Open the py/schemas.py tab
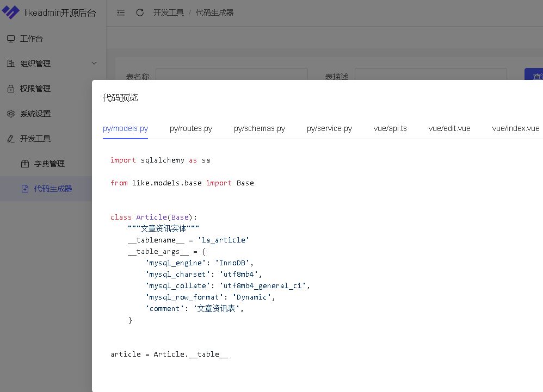Image resolution: width=543 pixels, height=392 pixels. pos(260,128)
